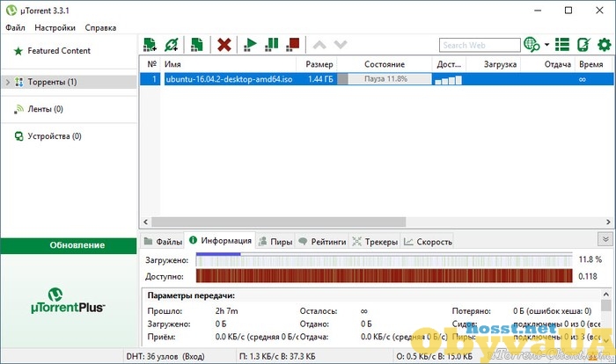Viewport: 616px width, 364px height.
Task: Sort by the Время column header
Action: tap(594, 64)
